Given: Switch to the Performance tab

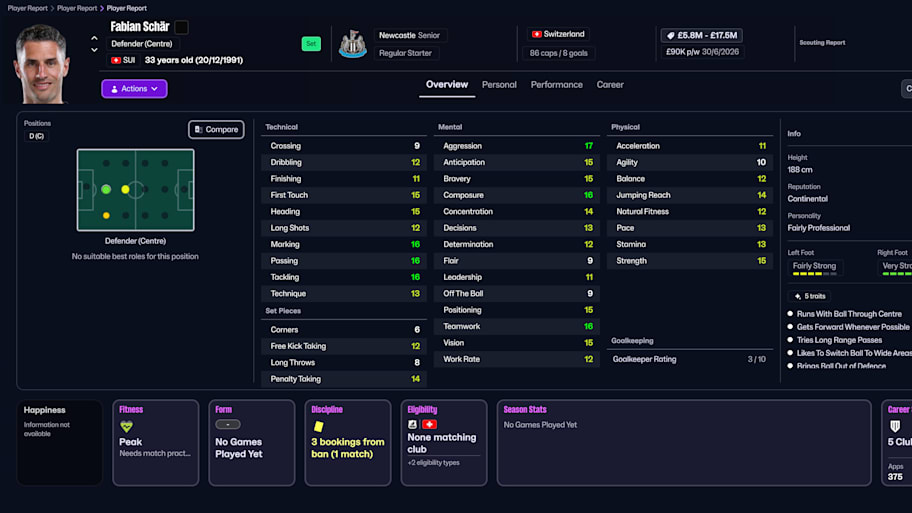Looking at the screenshot, I should (x=557, y=84).
